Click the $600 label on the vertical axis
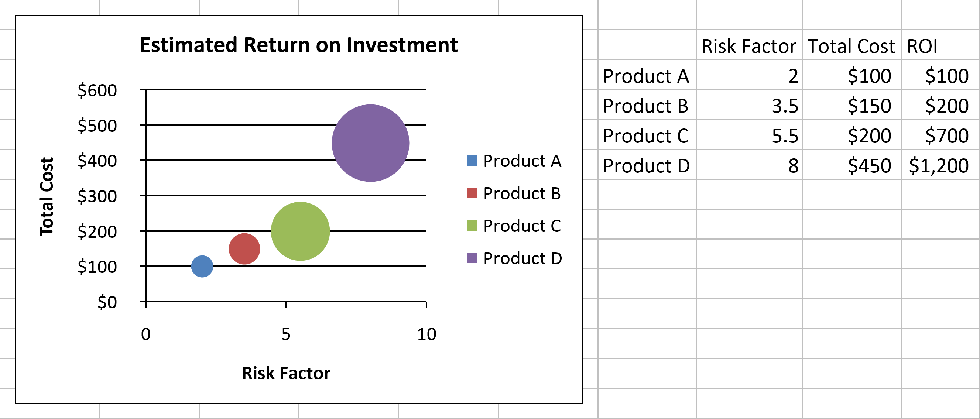The height and width of the screenshot is (419, 980). click(x=97, y=90)
